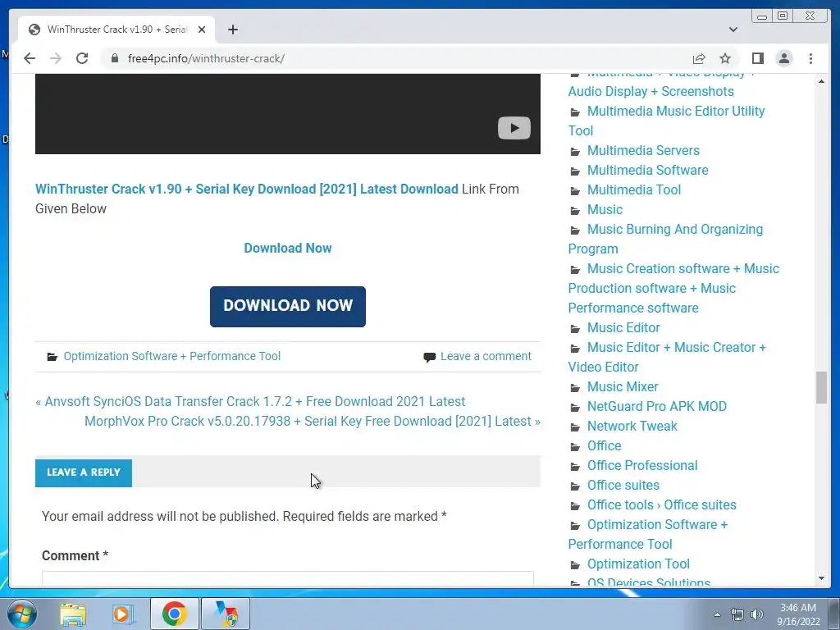Open the Music Mixer category
The width and height of the screenshot is (840, 630).
coord(623,387)
